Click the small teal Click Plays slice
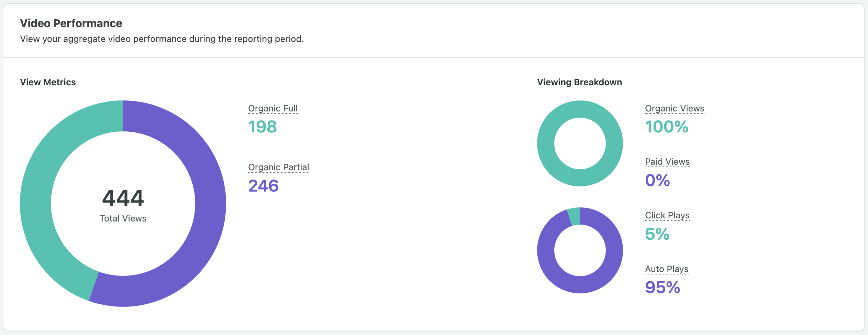The height and width of the screenshot is (335, 868). pyautogui.click(x=575, y=216)
